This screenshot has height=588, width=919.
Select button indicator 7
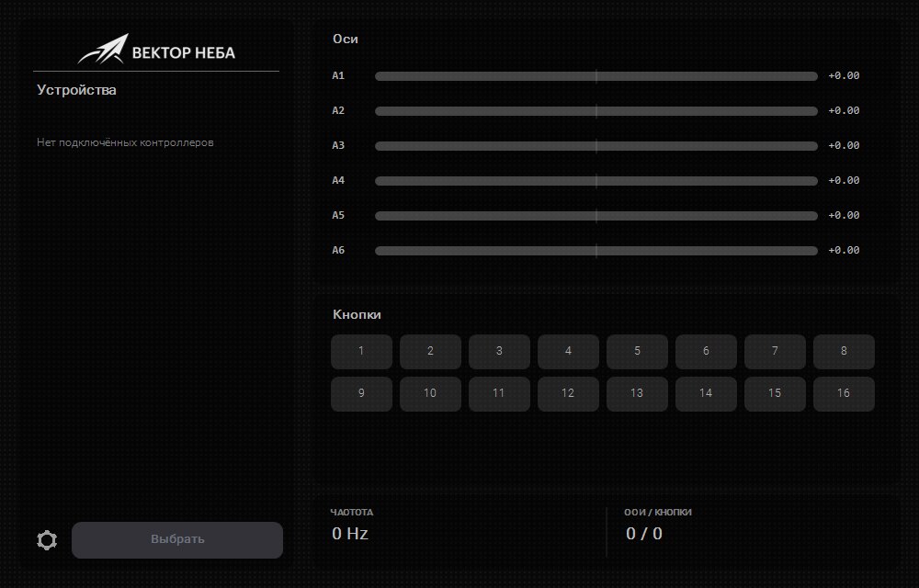(775, 351)
